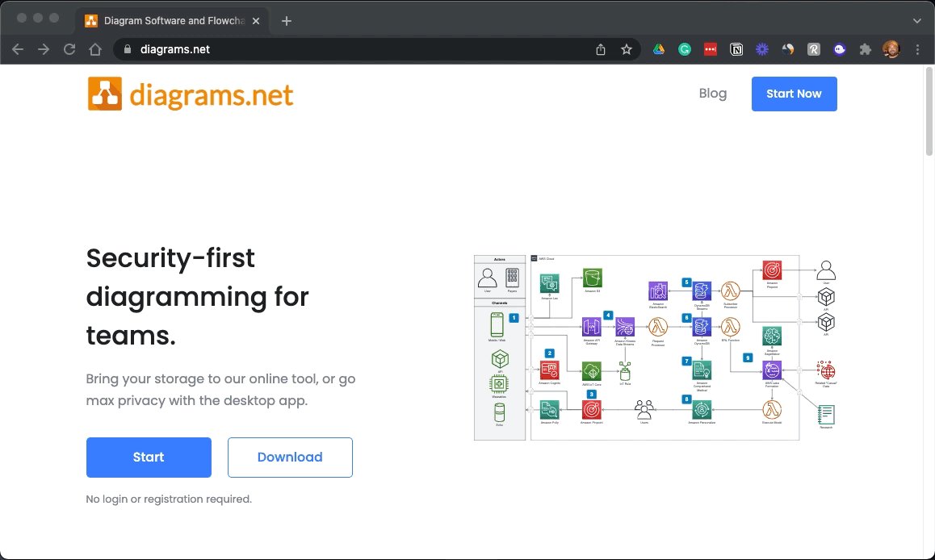Open the Extensions puzzle piece menu
The width and height of the screenshot is (935, 560).
[866, 49]
